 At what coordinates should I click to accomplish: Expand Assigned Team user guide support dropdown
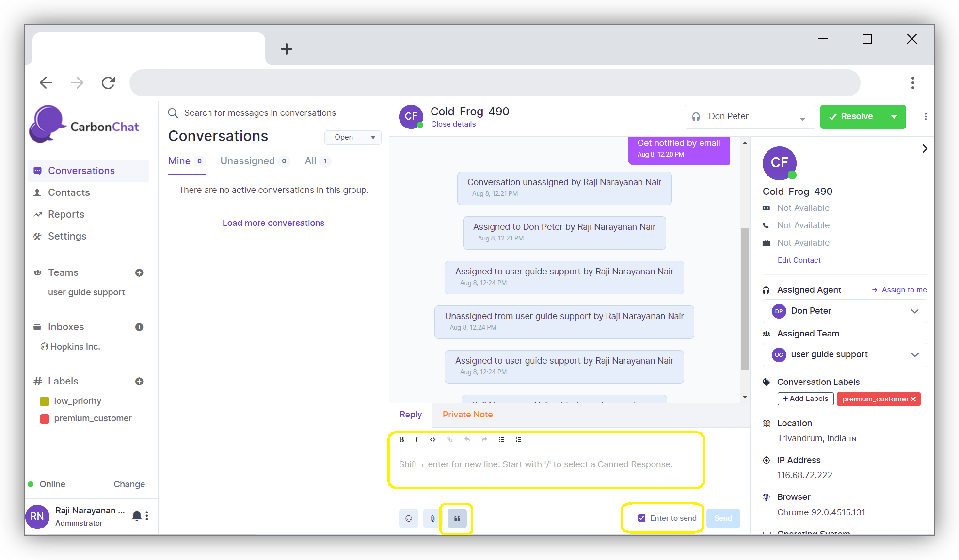coord(914,355)
